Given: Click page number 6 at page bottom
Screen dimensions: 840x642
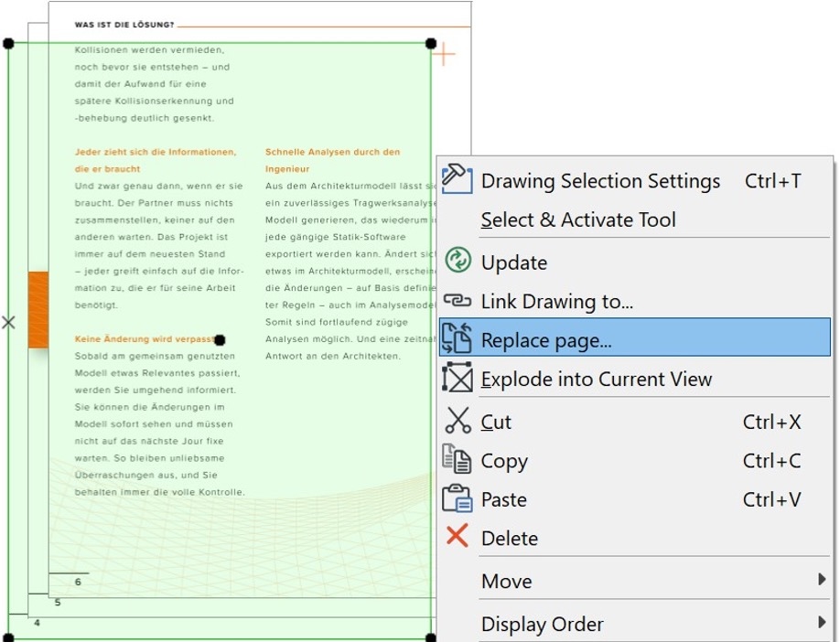Looking at the screenshot, I should coord(78,582).
